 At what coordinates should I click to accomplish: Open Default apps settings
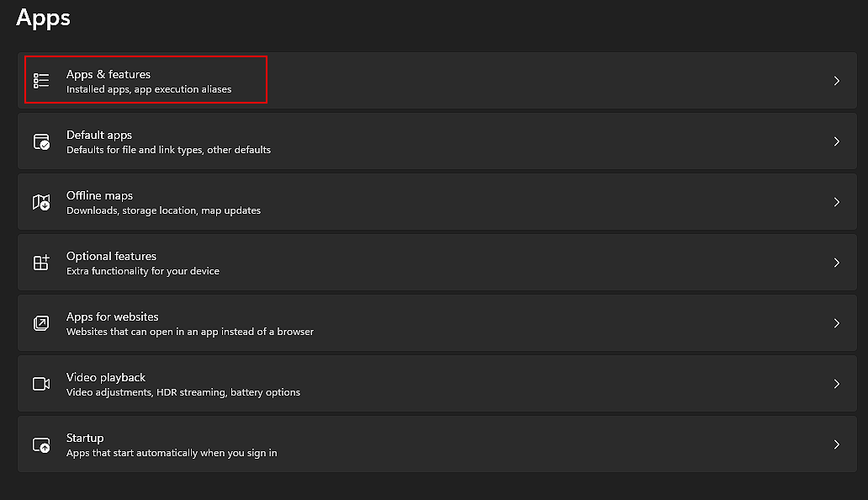pos(336,141)
